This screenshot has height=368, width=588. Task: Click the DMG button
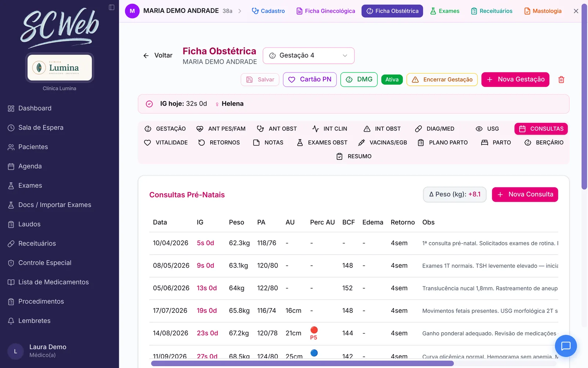click(359, 79)
